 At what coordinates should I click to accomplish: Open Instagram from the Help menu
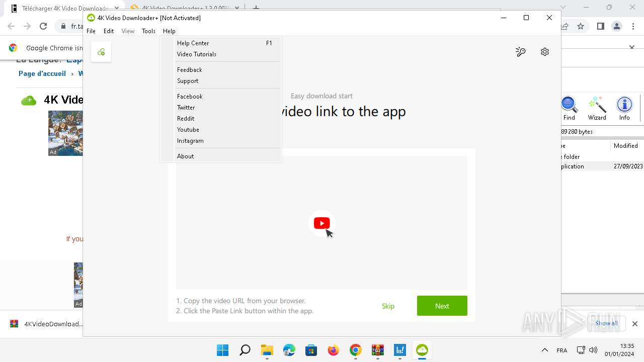click(x=221, y=141)
